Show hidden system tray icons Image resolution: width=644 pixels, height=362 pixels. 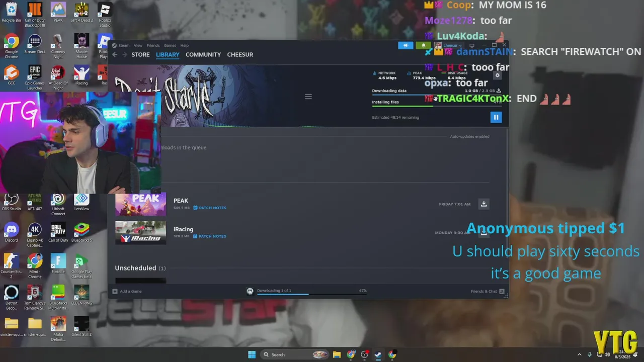(579, 354)
